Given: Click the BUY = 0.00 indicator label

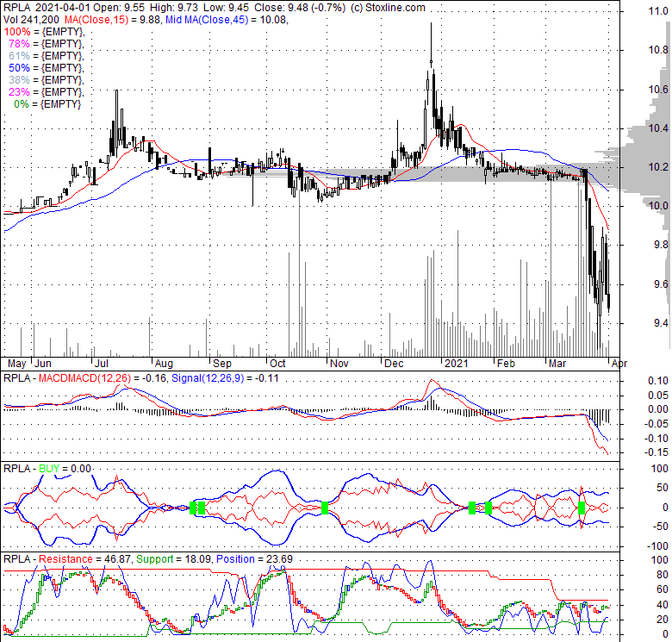Looking at the screenshot, I should (64, 468).
